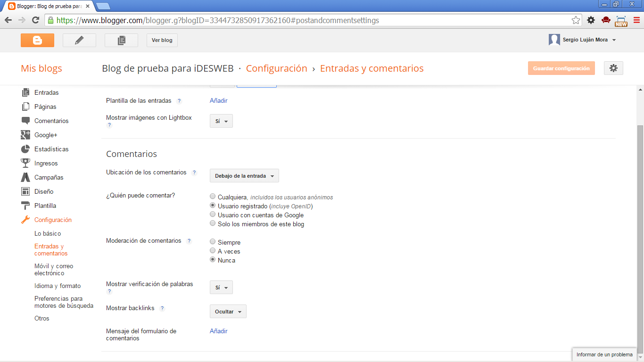Go back with browser back arrow
644x362 pixels.
(8, 20)
